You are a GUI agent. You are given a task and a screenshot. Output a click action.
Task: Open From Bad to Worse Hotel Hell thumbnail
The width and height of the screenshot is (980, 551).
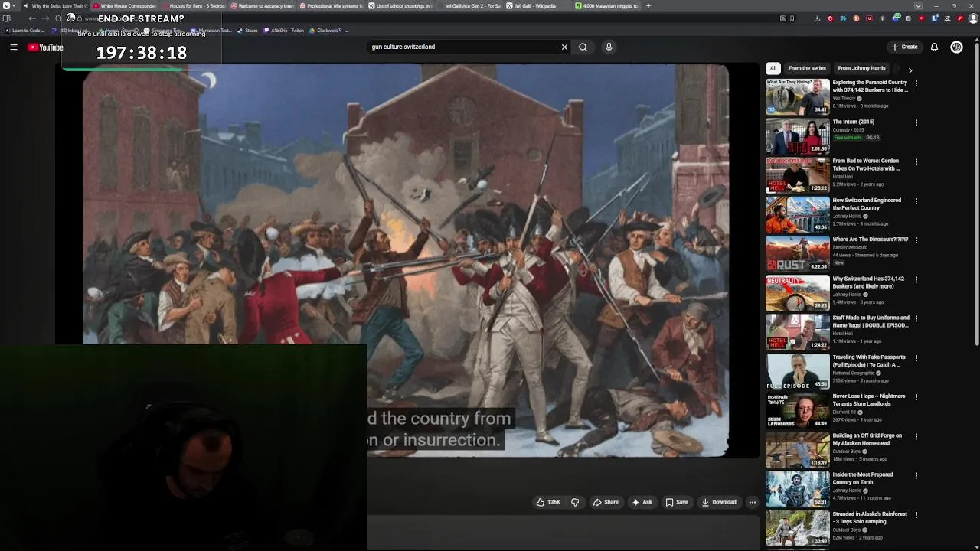coord(797,174)
